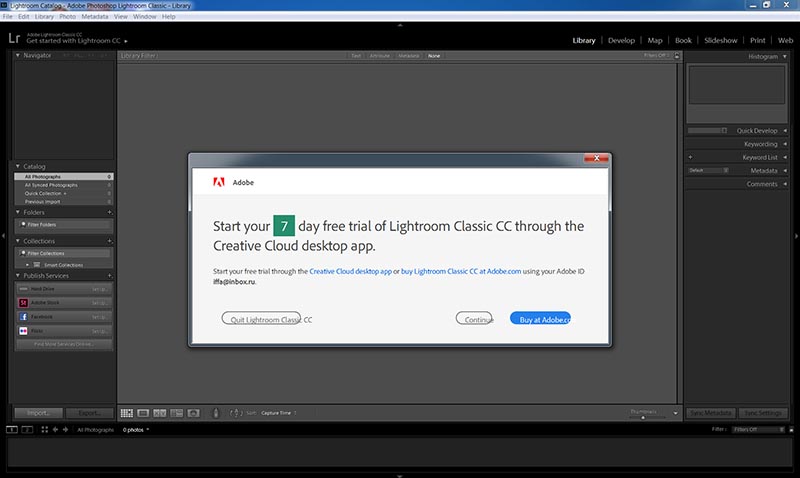The height and width of the screenshot is (478, 800).
Task: Click Filter Folders search icon
Action: tap(23, 224)
